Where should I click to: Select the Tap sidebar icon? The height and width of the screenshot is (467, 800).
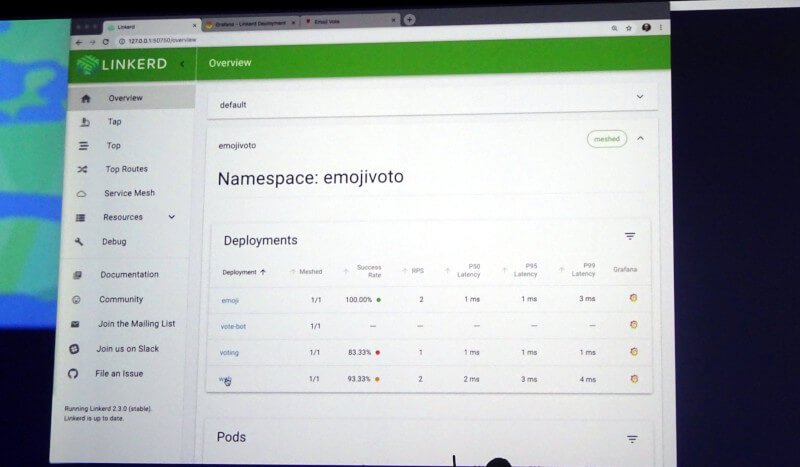85,122
